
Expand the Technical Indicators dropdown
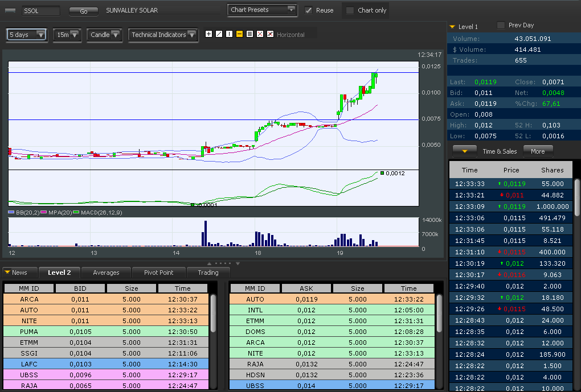(163, 35)
